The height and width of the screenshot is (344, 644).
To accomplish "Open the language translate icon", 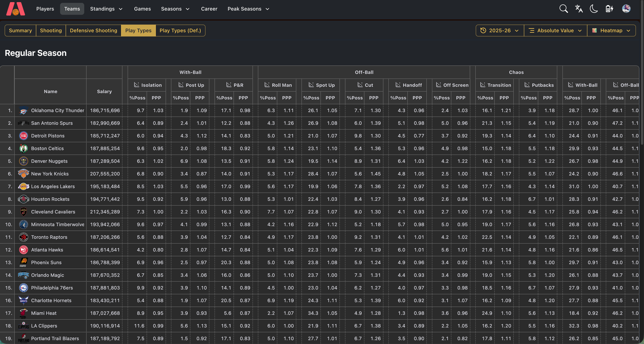I will point(579,9).
